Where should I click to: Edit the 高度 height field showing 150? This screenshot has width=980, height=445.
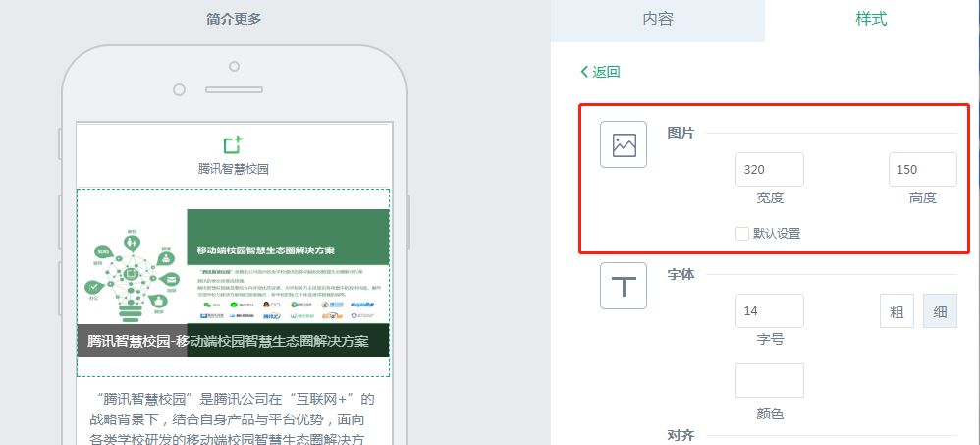[922, 169]
